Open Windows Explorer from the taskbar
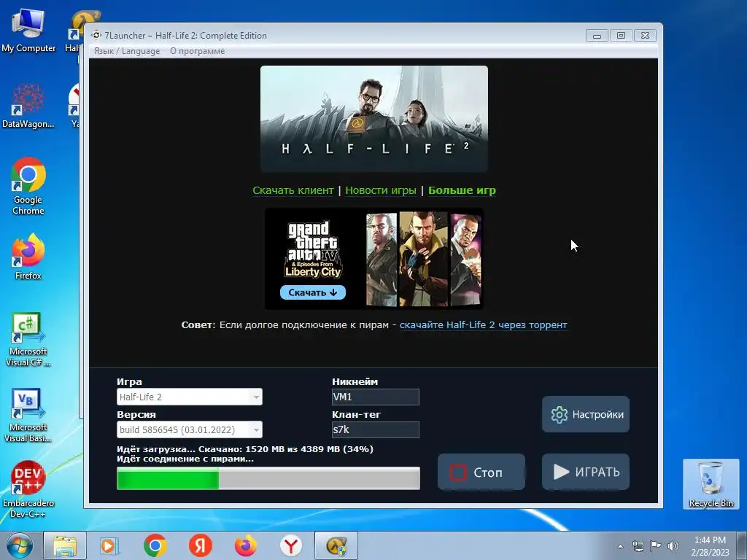The height and width of the screenshot is (560, 747). tap(65, 545)
